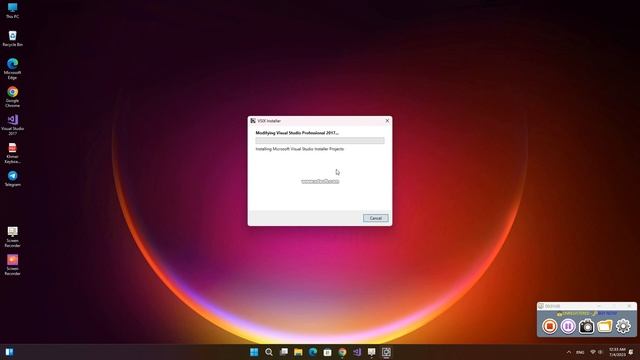
Task: Open the Windows Start menu
Action: point(254,352)
